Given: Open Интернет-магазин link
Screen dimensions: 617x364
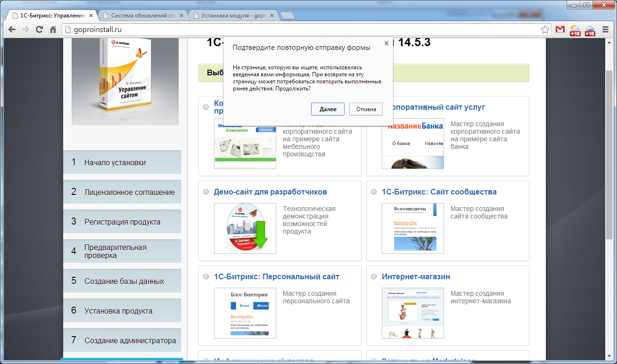Looking at the screenshot, I should 416,277.
